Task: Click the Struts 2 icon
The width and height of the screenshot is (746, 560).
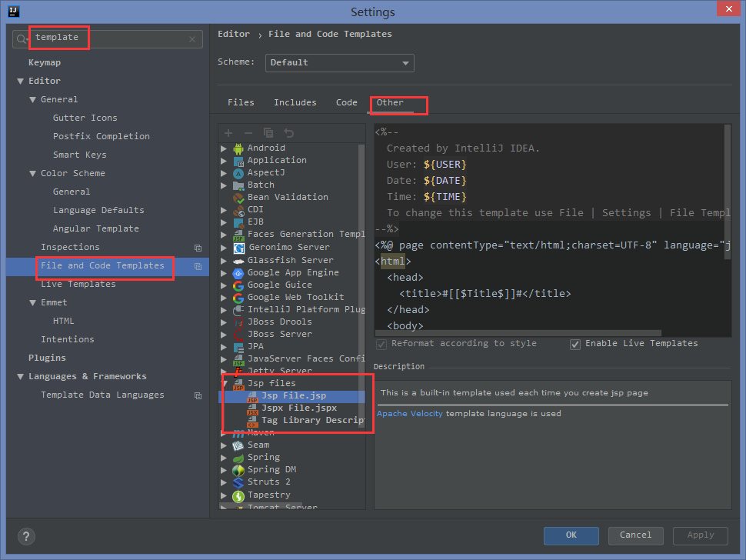Action: click(x=238, y=482)
